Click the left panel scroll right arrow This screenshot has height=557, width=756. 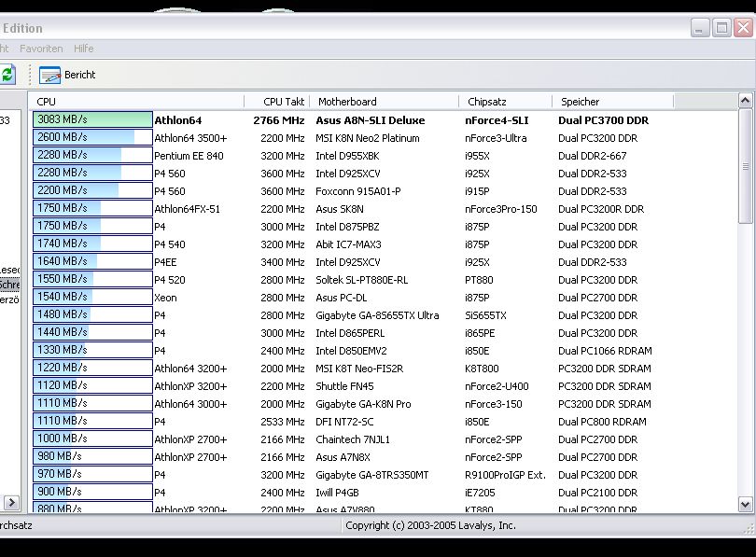pyautogui.click(x=11, y=503)
